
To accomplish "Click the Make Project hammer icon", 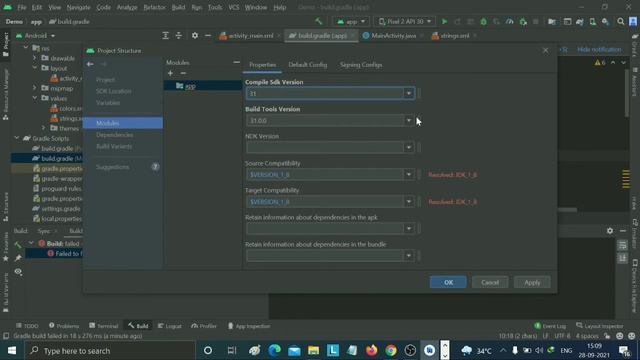I will click(x=318, y=21).
